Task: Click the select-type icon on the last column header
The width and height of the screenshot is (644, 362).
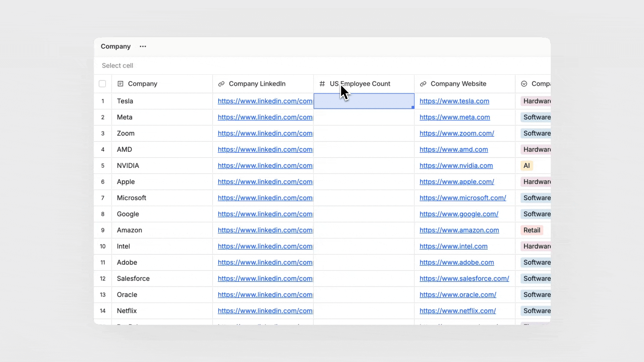Action: (x=524, y=84)
